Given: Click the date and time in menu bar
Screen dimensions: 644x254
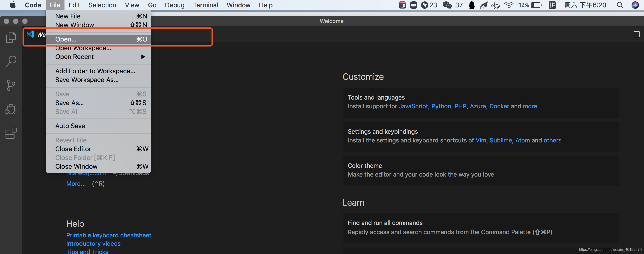Looking at the screenshot, I should 585,5.
